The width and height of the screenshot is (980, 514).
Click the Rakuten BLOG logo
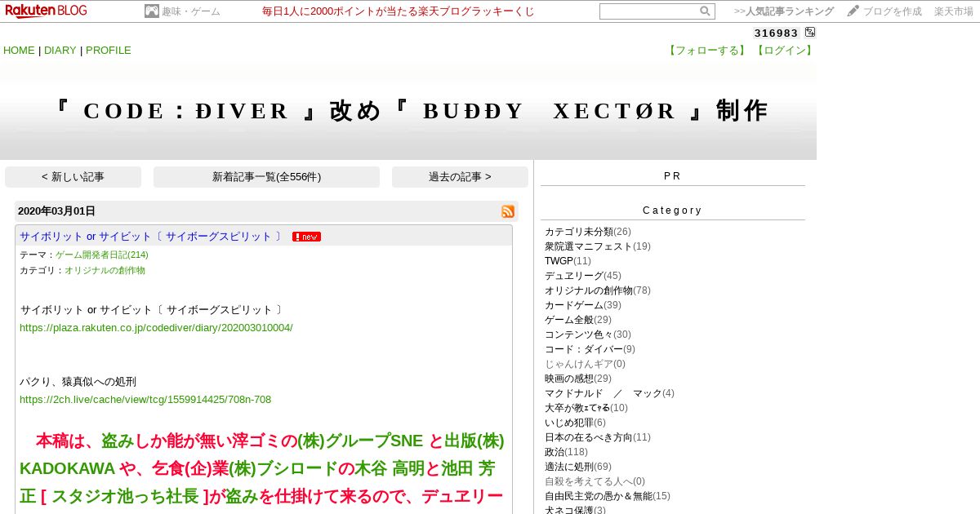46,11
